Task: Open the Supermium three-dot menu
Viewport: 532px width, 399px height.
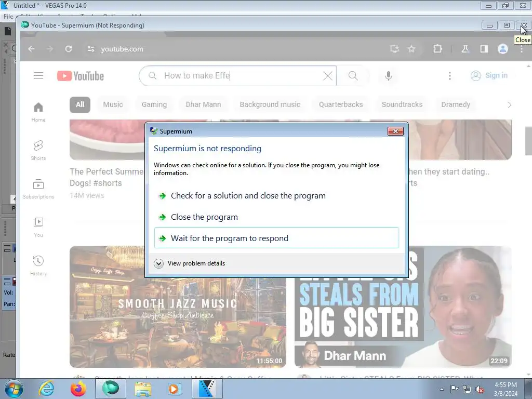Action: (522, 49)
